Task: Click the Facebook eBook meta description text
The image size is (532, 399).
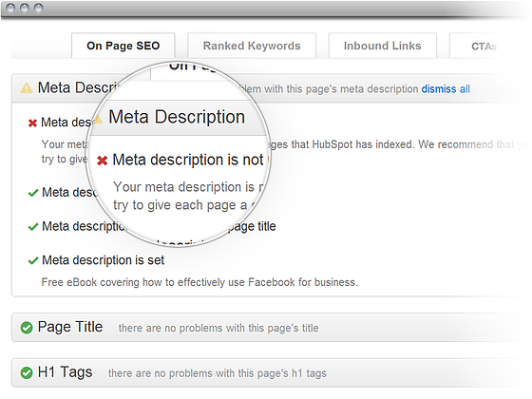Action: pos(199,282)
